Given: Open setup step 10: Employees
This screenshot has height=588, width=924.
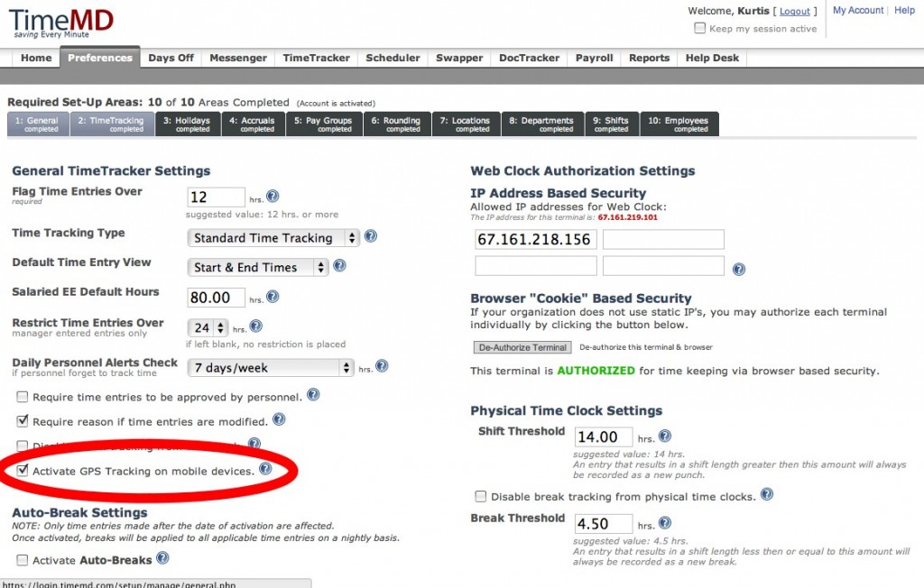Looking at the screenshot, I should [679, 124].
